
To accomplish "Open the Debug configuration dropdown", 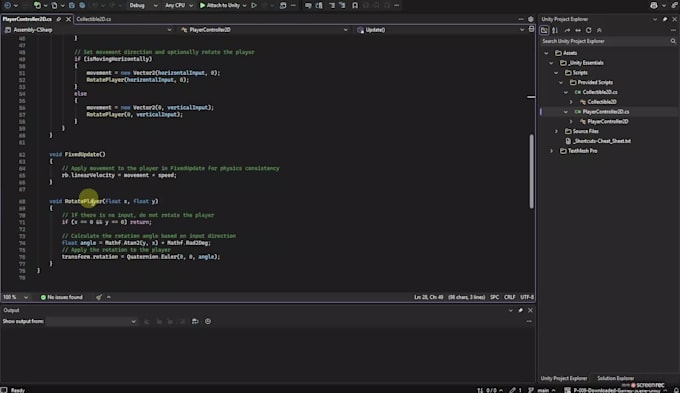I will point(143,5).
